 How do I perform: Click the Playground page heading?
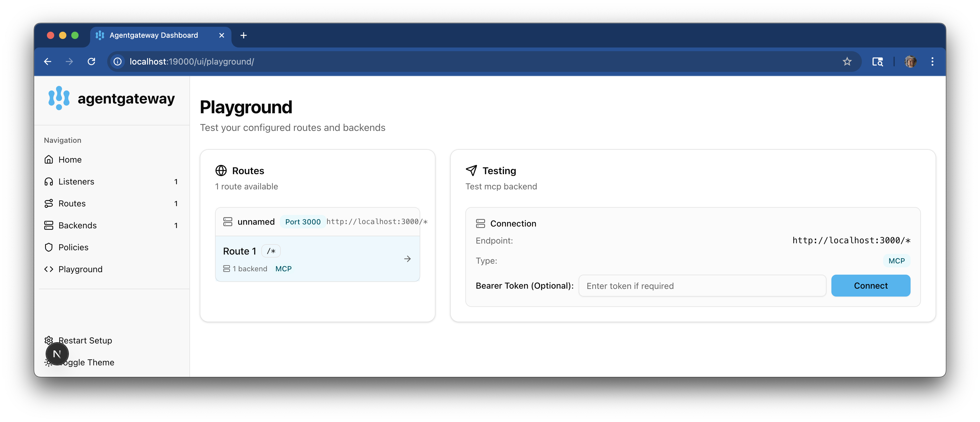point(246,107)
